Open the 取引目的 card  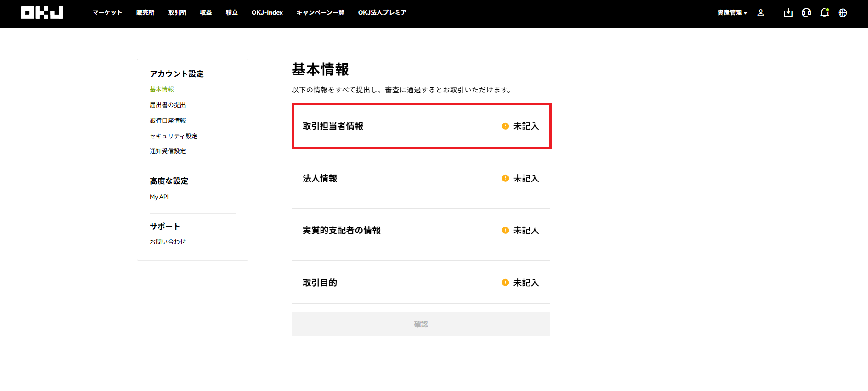coord(421,282)
